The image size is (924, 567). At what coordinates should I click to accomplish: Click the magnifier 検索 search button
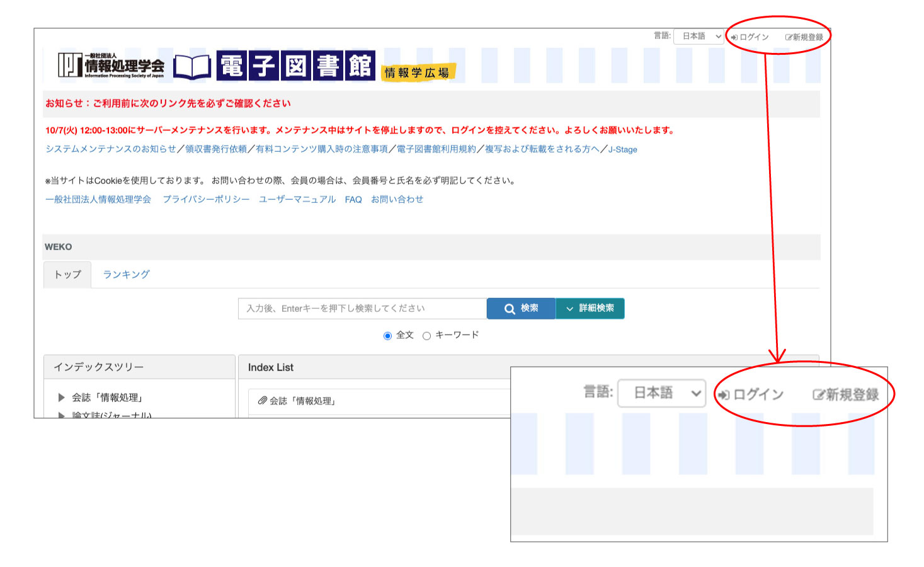pyautogui.click(x=521, y=309)
